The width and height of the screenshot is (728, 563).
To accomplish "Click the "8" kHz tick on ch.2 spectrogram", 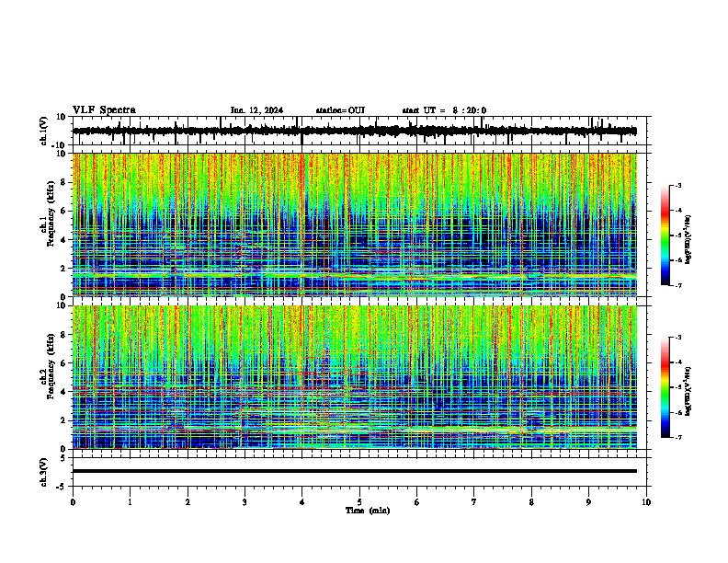I will pyautogui.click(x=63, y=335).
